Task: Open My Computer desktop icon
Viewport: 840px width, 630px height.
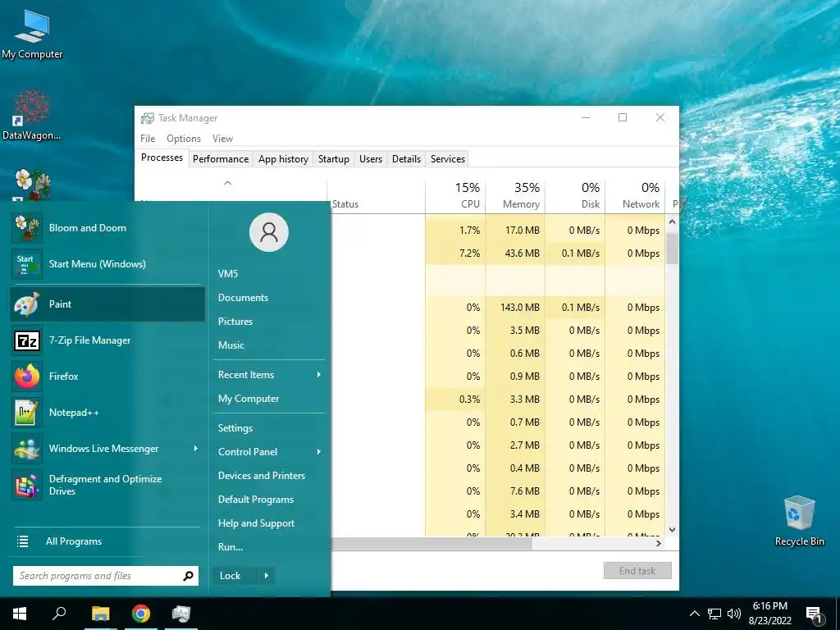Action: (32, 34)
